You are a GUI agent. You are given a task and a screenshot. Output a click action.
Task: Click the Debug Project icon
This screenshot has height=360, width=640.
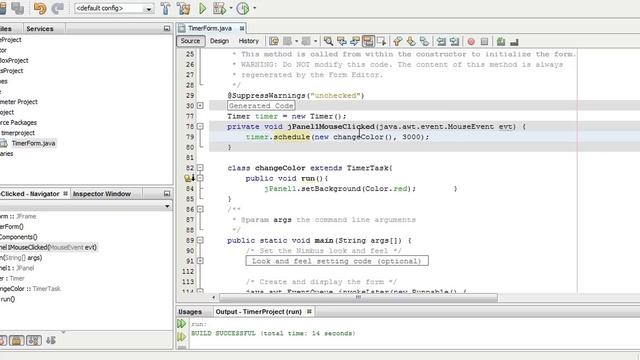(x=219, y=8)
